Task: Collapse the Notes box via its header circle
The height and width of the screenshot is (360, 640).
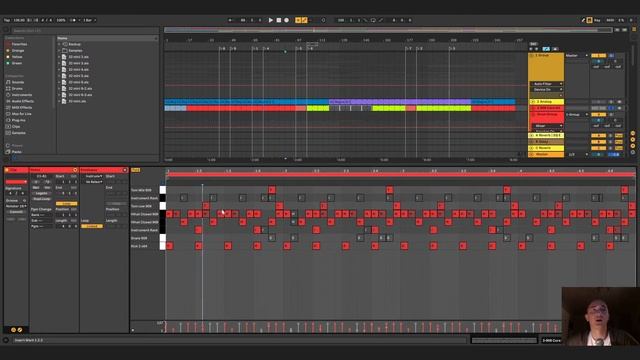Action: 75,170
